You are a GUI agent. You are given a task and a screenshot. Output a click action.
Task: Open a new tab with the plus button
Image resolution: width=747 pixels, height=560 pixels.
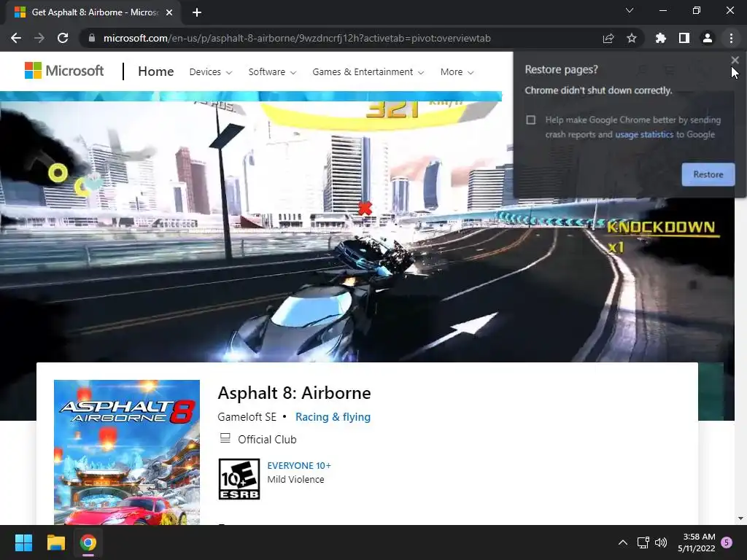point(197,12)
